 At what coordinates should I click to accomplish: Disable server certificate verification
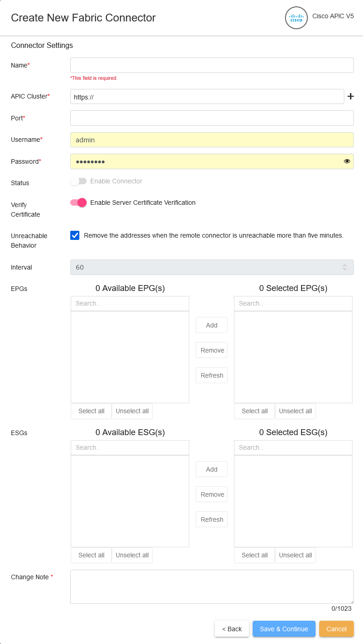[78, 203]
